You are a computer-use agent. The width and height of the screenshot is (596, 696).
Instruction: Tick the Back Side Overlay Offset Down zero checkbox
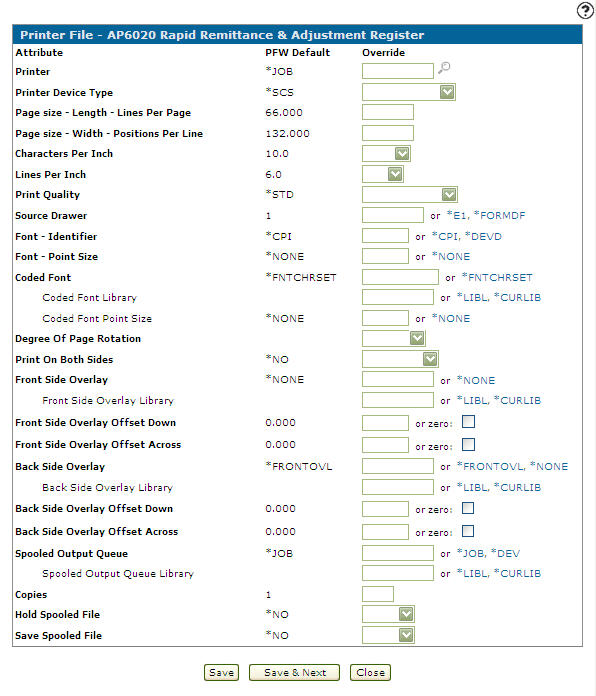[x=468, y=508]
